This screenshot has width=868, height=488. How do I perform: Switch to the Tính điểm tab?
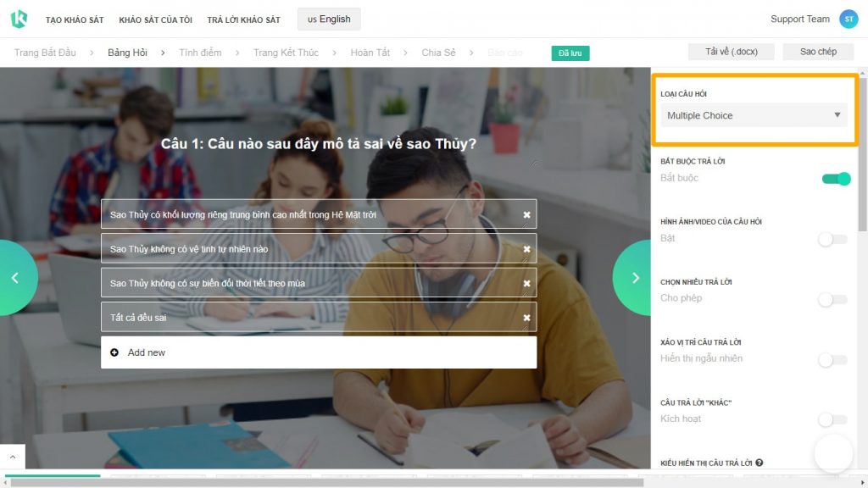199,52
